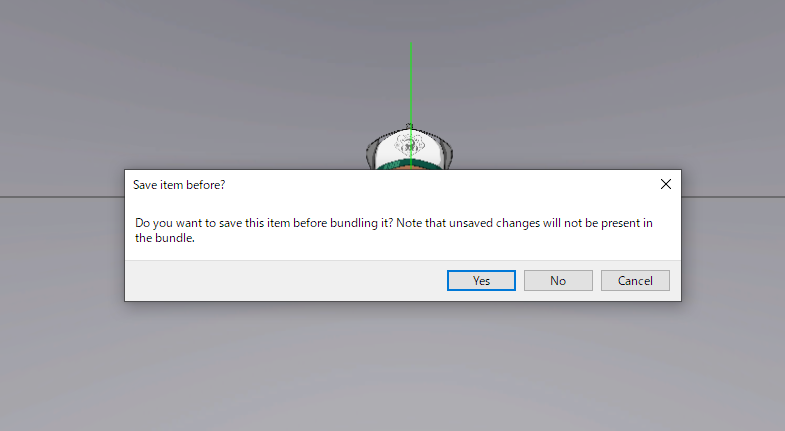785x431 pixels.
Task: Click the horizon line right of dialog
Action: (x=733, y=197)
